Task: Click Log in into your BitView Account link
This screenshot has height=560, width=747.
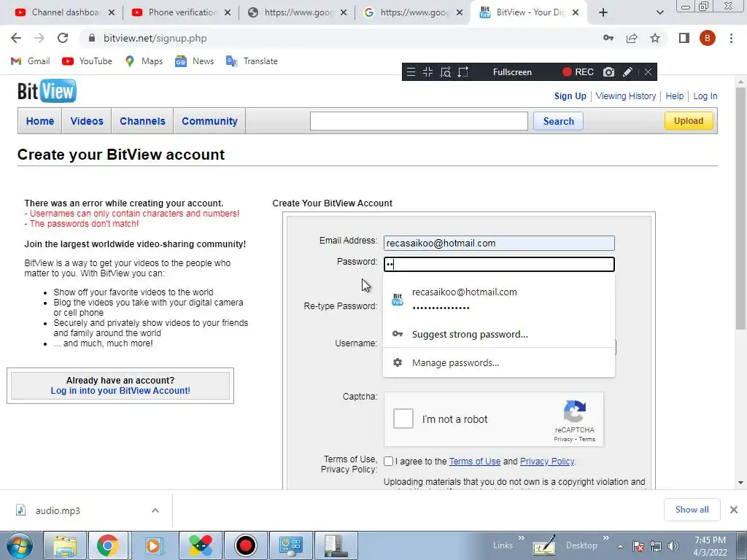Action: pyautogui.click(x=120, y=391)
